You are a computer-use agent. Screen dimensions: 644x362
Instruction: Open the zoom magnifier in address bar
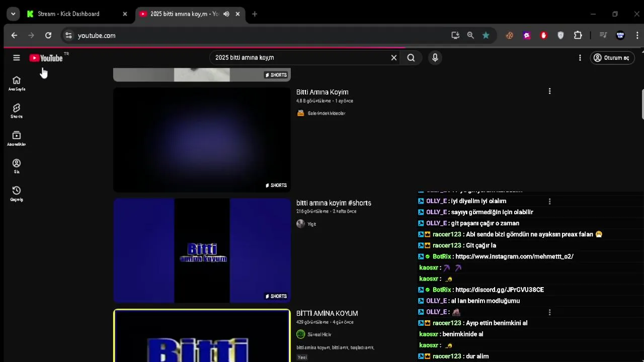(x=470, y=35)
